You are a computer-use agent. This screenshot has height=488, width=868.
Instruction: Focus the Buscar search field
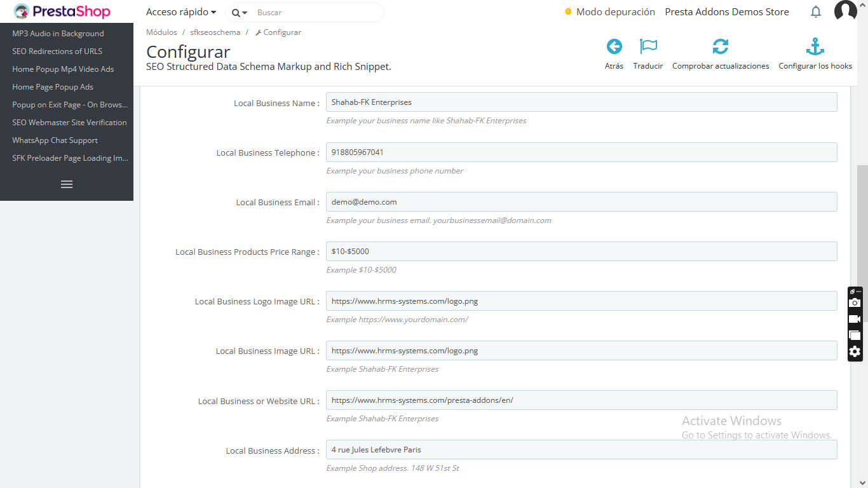coord(318,13)
